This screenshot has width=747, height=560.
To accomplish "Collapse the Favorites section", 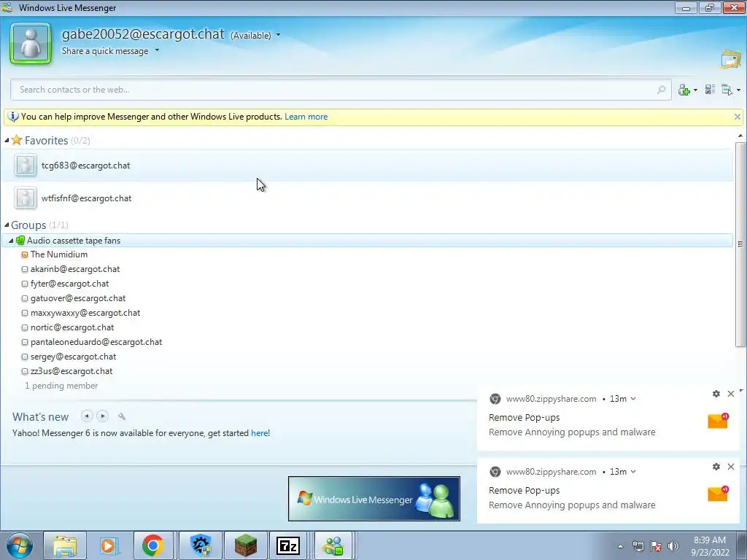I will pyautogui.click(x=7, y=140).
